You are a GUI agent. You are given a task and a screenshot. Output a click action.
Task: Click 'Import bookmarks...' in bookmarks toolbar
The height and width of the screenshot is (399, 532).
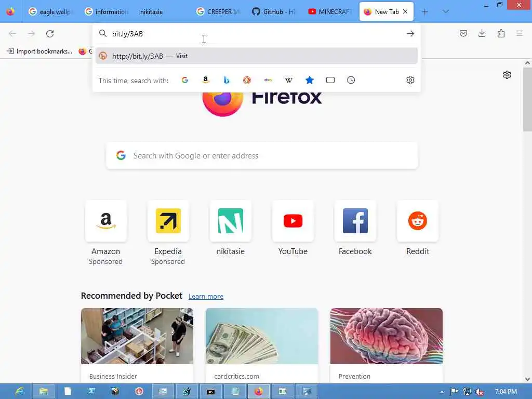39,51
